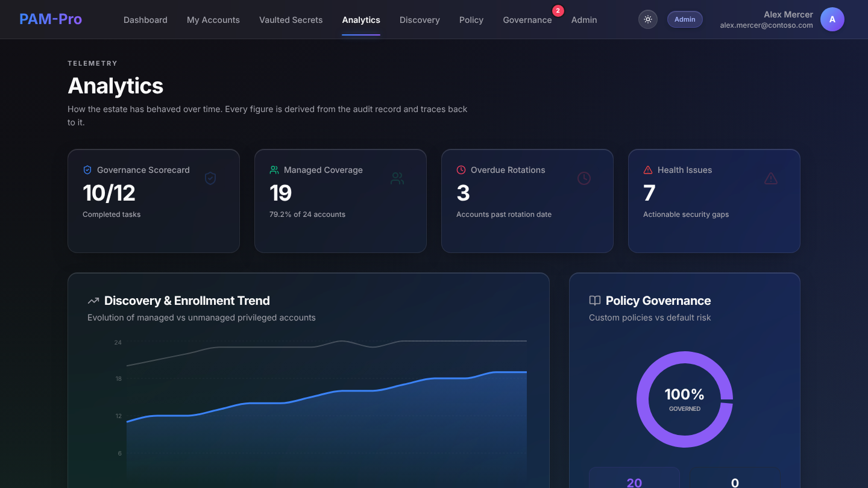
Task: Open Vaulted Secrets tab
Action: [x=291, y=20]
